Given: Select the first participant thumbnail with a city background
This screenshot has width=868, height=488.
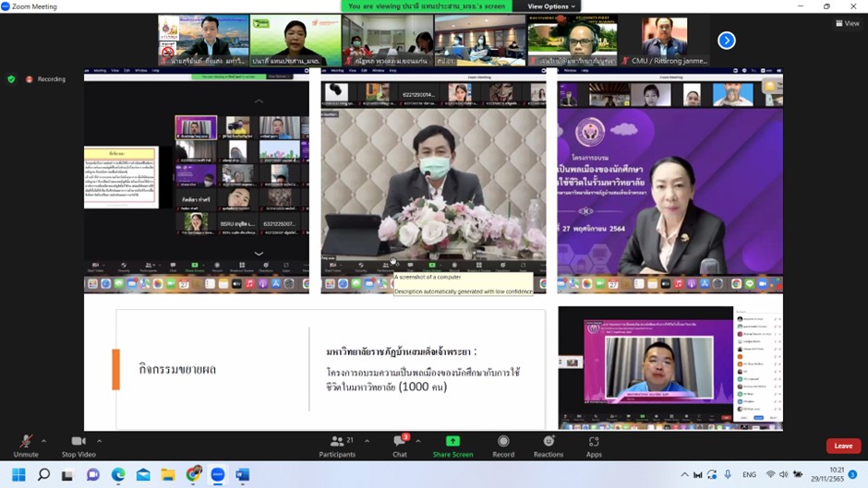Looking at the screenshot, I should [x=203, y=41].
